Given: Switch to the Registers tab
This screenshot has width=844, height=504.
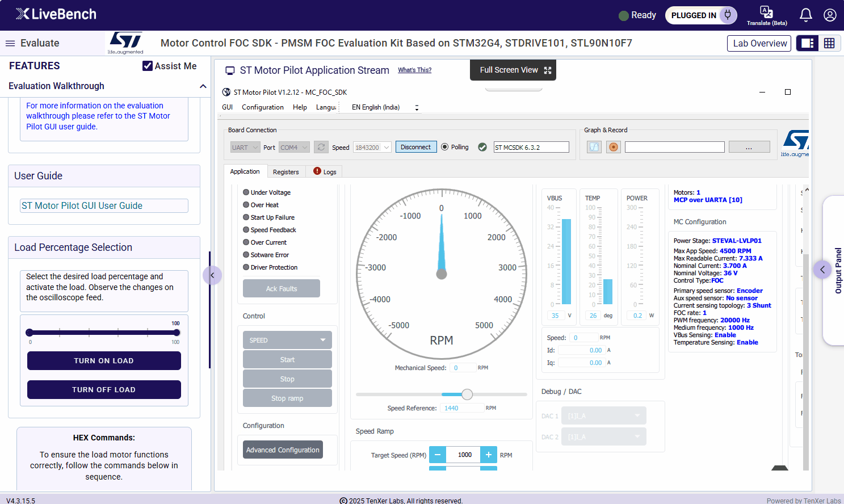Looking at the screenshot, I should point(285,172).
